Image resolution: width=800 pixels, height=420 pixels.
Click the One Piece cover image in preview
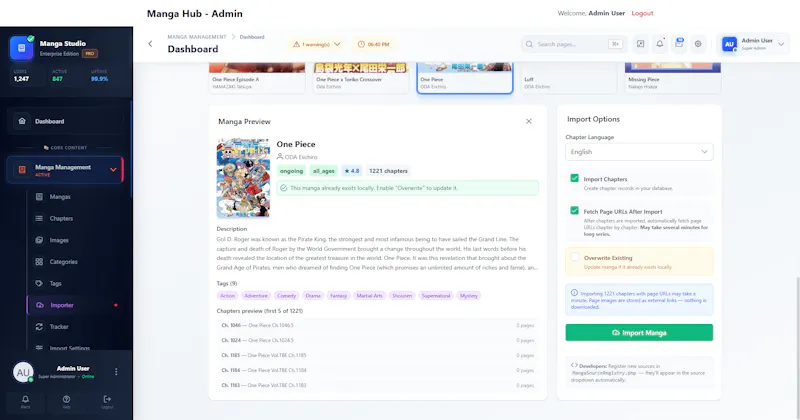pos(243,178)
